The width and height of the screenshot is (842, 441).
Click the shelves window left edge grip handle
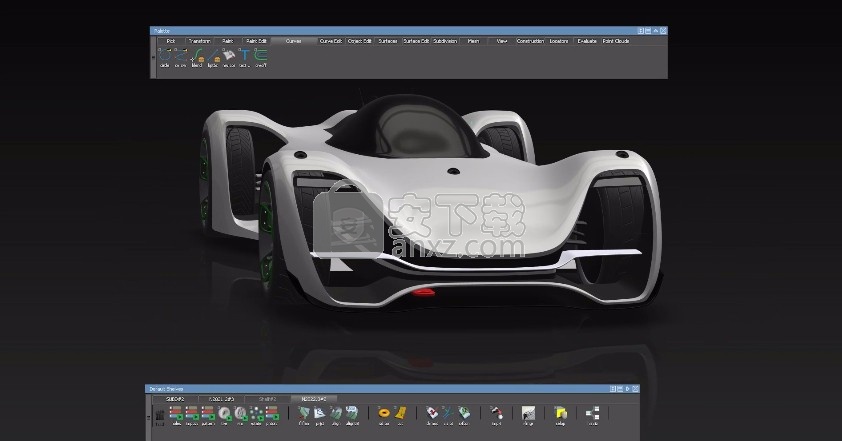149,417
